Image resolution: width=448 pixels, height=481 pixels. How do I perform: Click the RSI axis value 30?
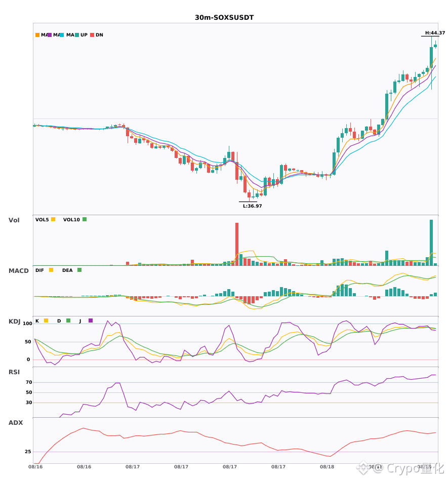pyautogui.click(x=29, y=403)
